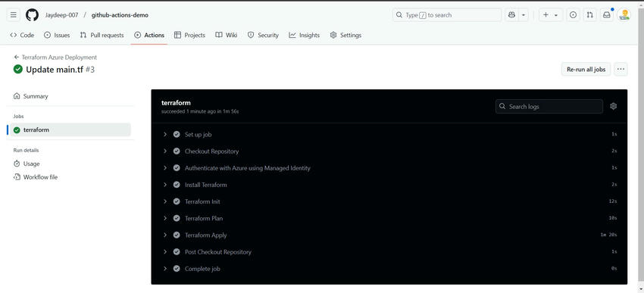This screenshot has height=293, width=644.
Task: Switch to the Settings tab
Action: [345, 36]
